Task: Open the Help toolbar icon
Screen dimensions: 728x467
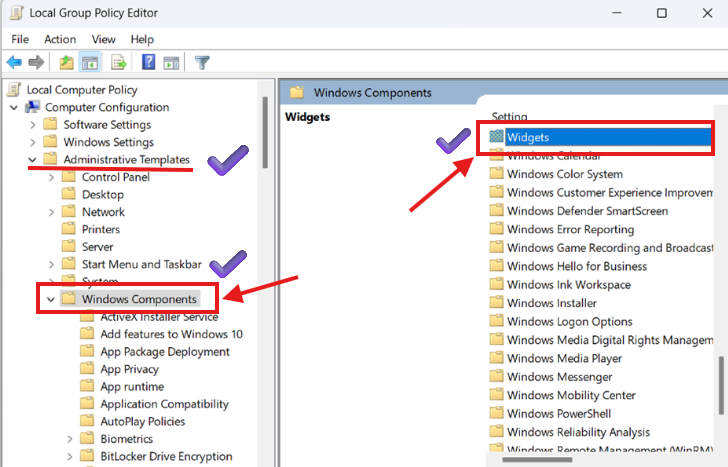Action: coord(149,62)
